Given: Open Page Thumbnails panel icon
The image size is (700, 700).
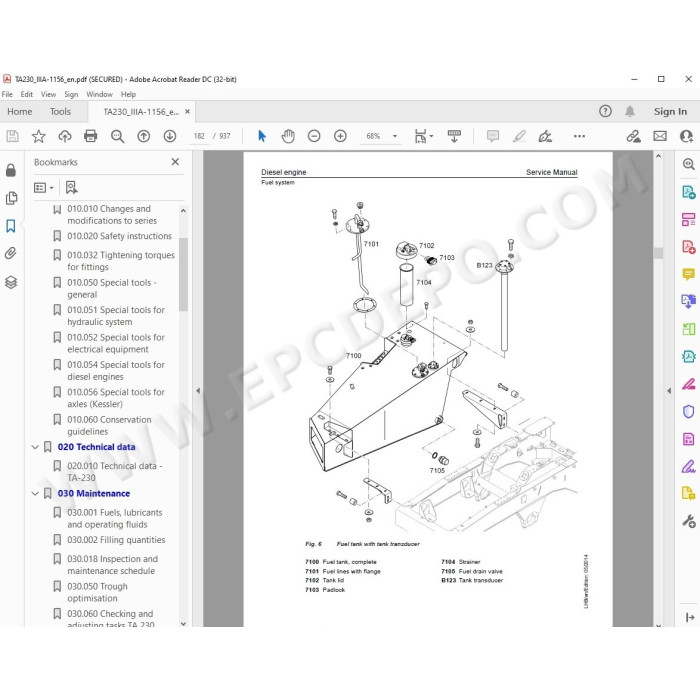Looking at the screenshot, I should tap(11, 198).
